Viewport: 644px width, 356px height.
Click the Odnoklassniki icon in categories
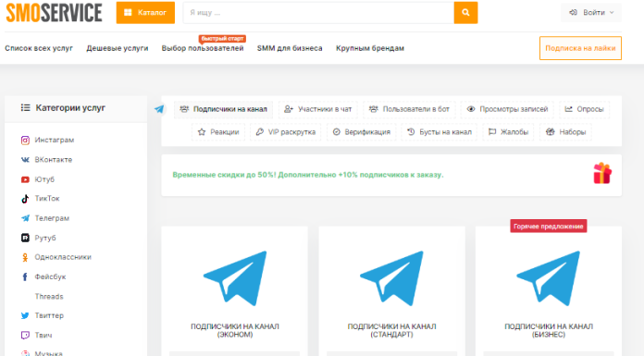[x=25, y=257]
